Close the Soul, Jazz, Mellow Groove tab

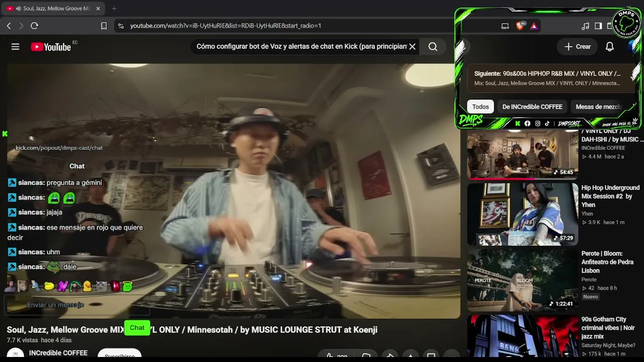98,9
